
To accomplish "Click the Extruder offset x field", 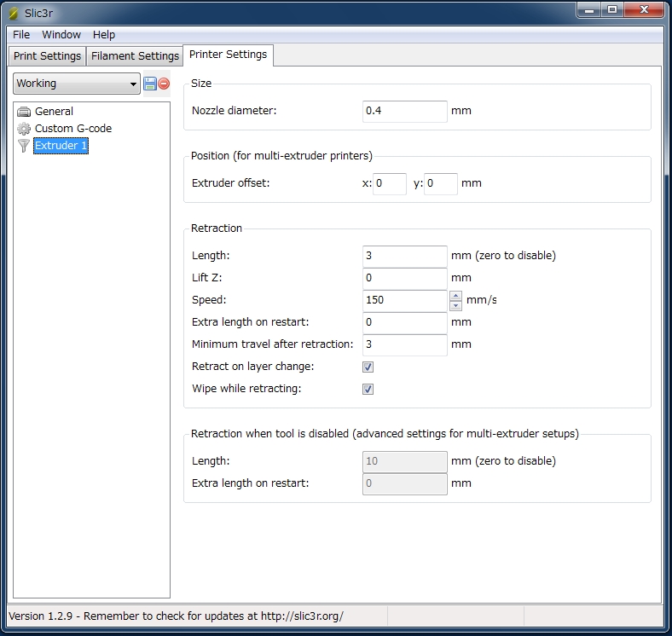I will pos(390,184).
